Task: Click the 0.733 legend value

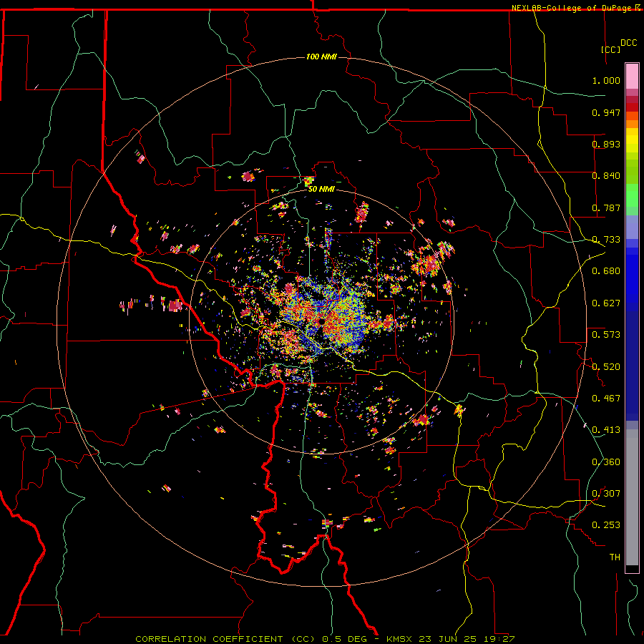Action: [x=606, y=240]
